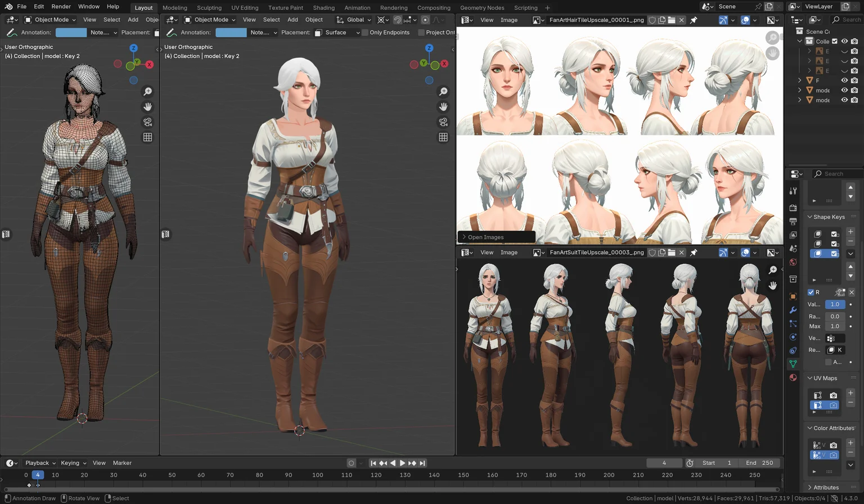
Task: Open Object Mode dropdown in main viewport
Action: pyautogui.click(x=210, y=20)
